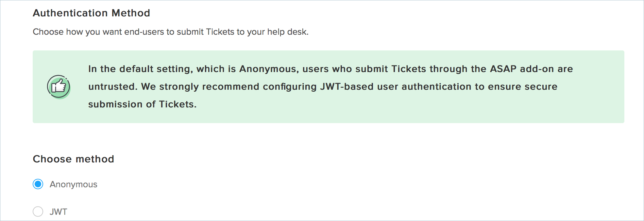Click the Authentication Method heading
The image size is (644, 221).
(x=91, y=13)
